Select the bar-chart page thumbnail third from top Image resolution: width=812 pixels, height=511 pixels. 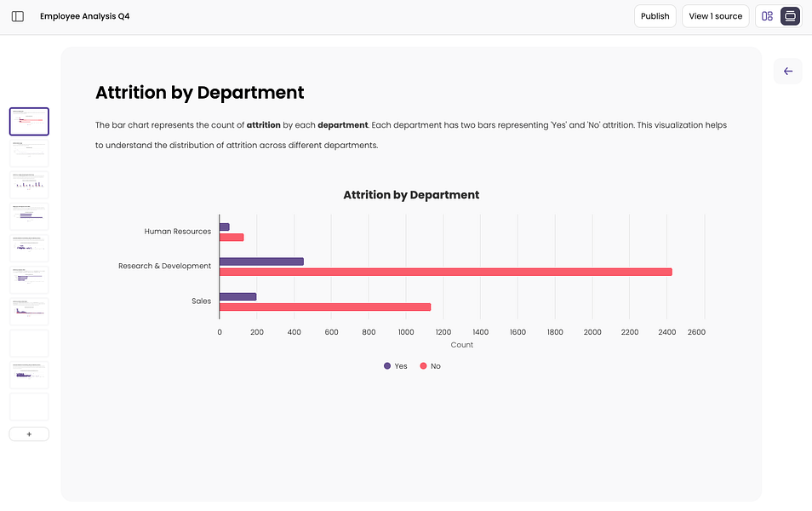tap(28, 184)
